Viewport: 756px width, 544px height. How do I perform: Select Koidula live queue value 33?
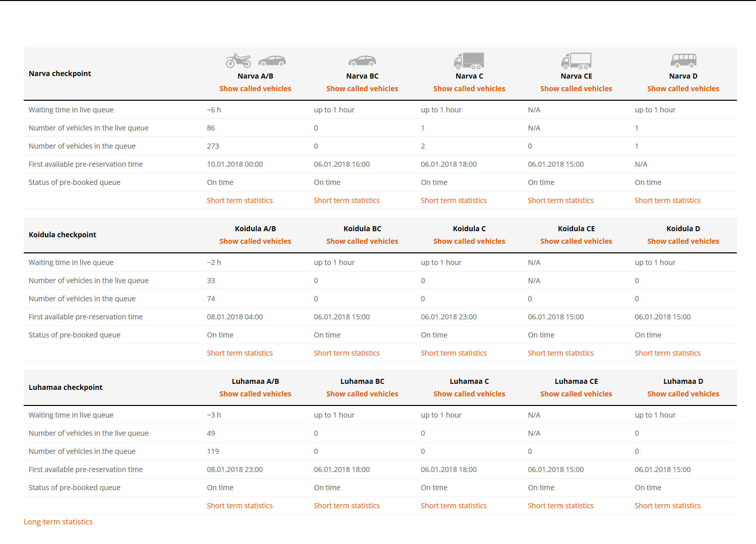[x=211, y=281]
